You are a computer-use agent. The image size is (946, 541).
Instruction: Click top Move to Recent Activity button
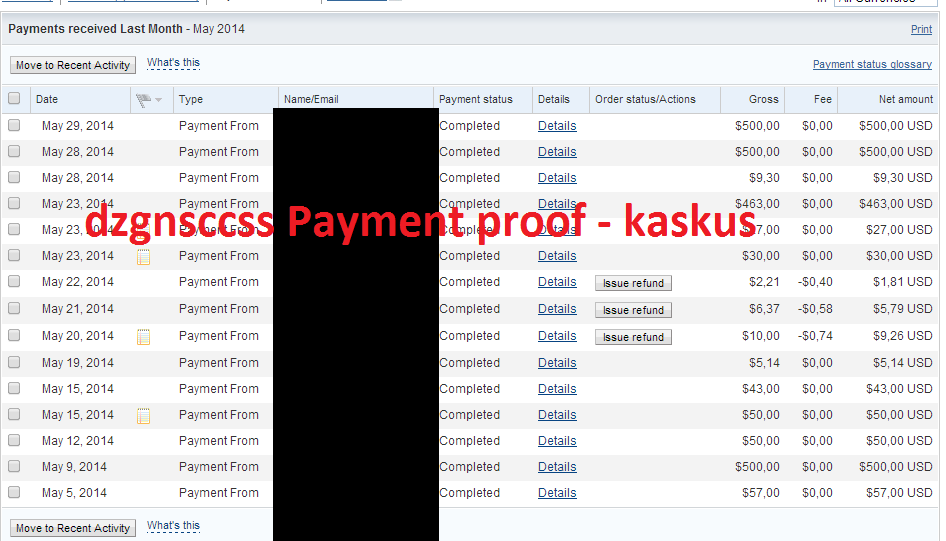[73, 65]
